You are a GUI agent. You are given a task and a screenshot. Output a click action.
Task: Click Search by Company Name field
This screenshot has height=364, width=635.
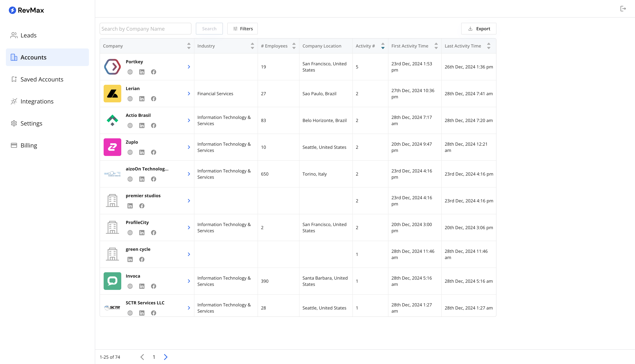coord(145,29)
